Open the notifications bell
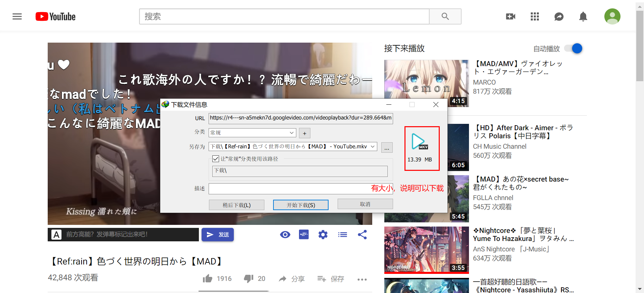This screenshot has height=293, width=644. (583, 16)
